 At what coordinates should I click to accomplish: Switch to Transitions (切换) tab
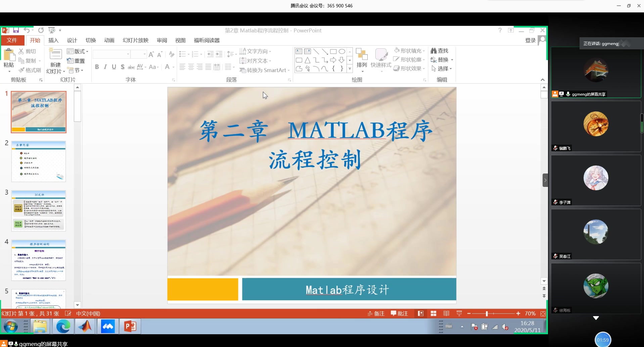[x=91, y=40]
